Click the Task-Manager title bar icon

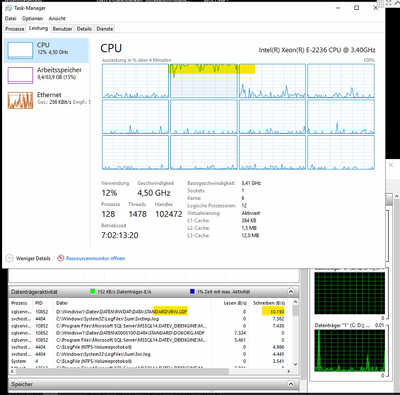click(9, 8)
